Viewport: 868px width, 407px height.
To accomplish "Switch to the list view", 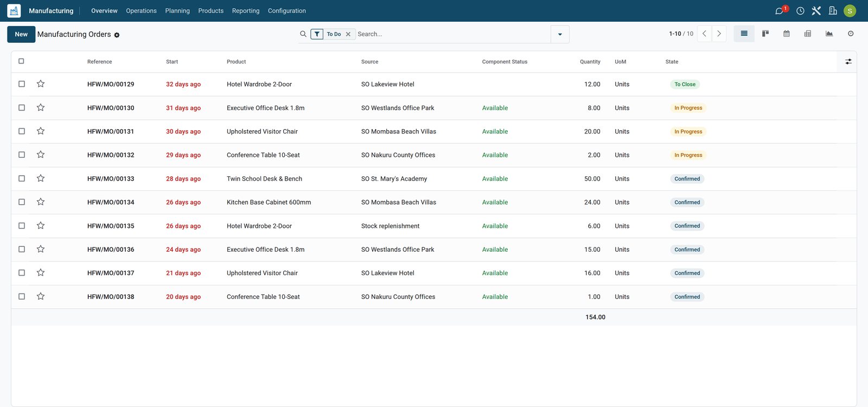I will coord(744,34).
